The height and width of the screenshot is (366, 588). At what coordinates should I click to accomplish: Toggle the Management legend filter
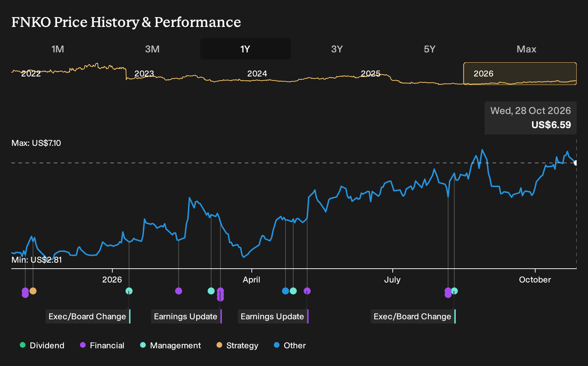pos(171,345)
